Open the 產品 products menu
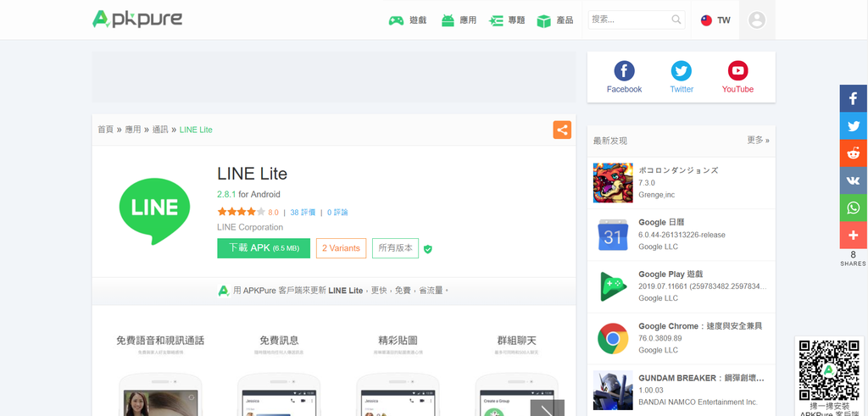 555,20
